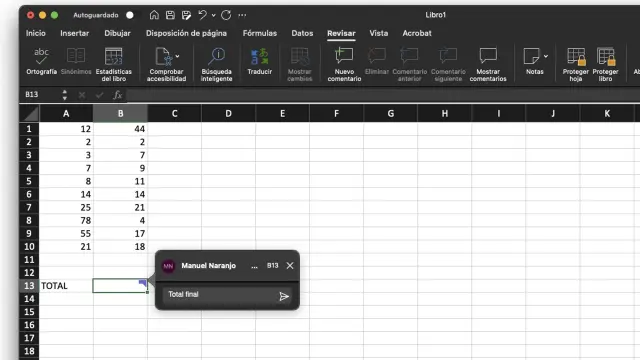Viewport: 640px width, 360px height.
Task: Open the undo history dropdown
Action: [213, 15]
